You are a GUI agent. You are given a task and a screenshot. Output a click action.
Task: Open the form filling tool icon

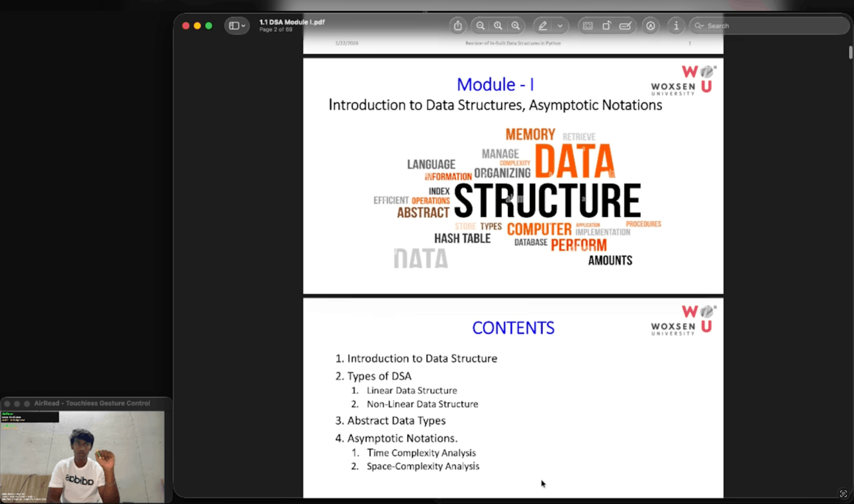(625, 26)
